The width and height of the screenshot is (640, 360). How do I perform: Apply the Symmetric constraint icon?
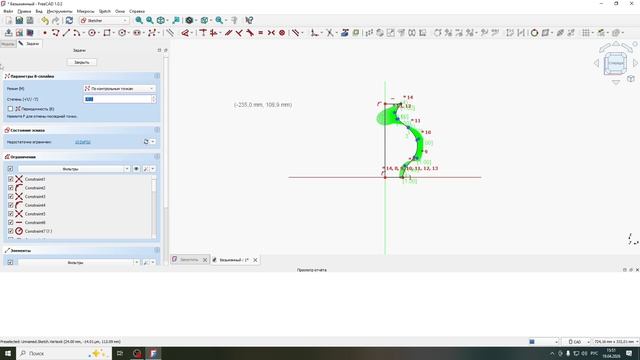coord(271,33)
